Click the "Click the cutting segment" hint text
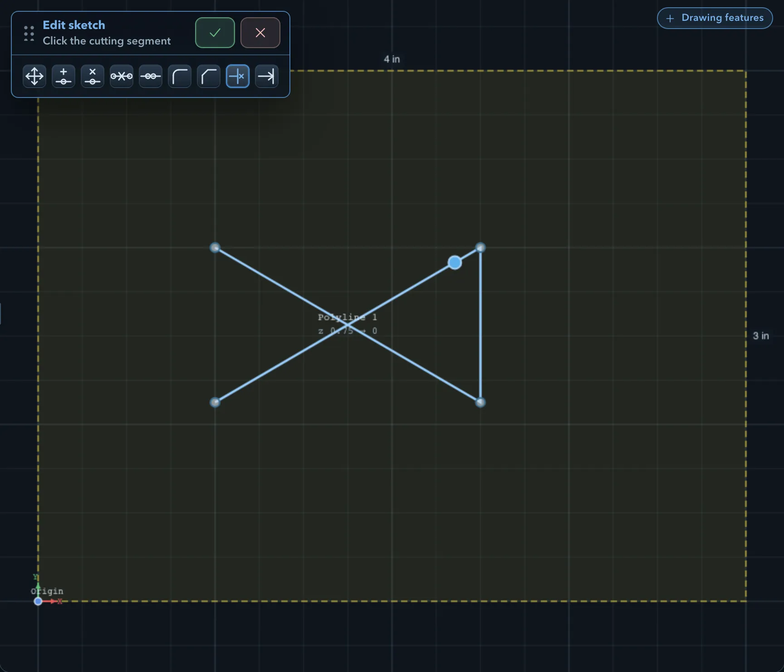 coord(107,41)
